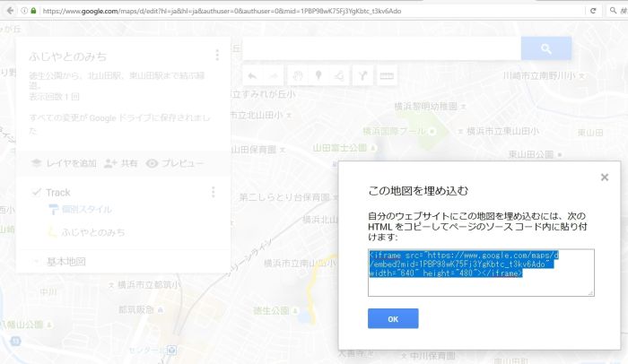Open map title three-dot menu
The height and width of the screenshot is (364, 628).
217,56
